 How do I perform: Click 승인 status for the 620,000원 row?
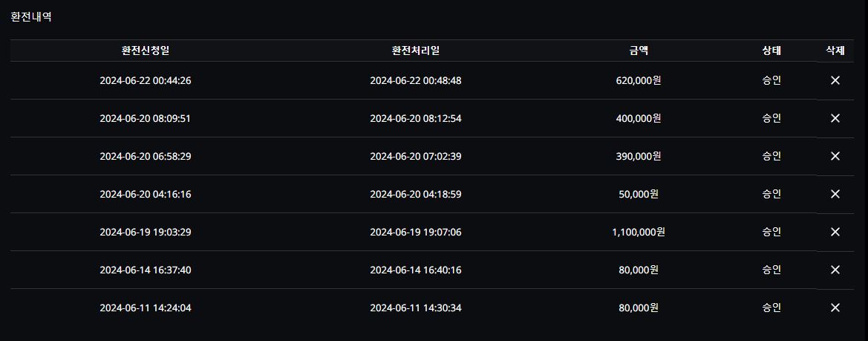click(771, 80)
